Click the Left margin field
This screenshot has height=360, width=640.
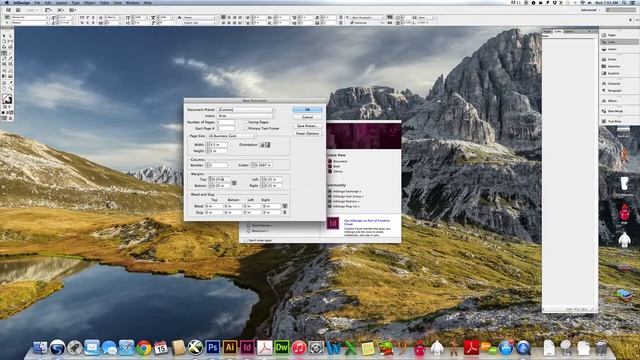271,180
